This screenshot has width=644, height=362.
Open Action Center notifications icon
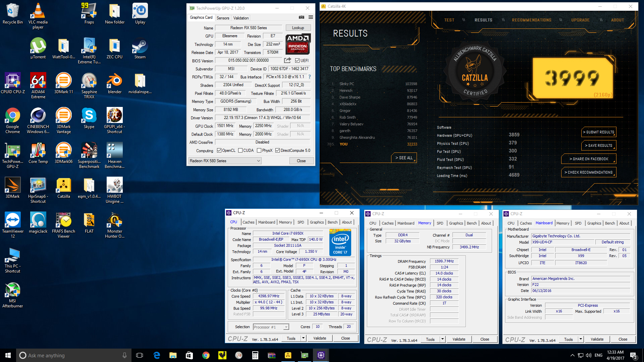point(633,355)
